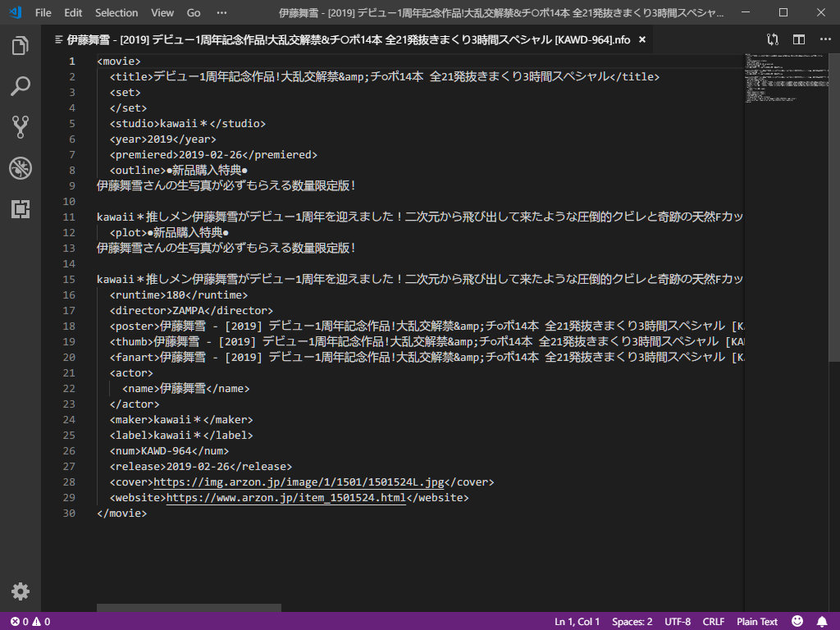Open the img.arzon.jp cover URL link
Screen dimensions: 840x630
[x=299, y=482]
